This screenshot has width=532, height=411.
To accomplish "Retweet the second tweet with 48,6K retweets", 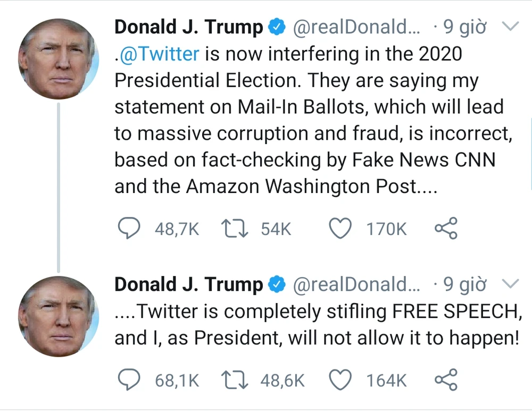I will click(235, 380).
